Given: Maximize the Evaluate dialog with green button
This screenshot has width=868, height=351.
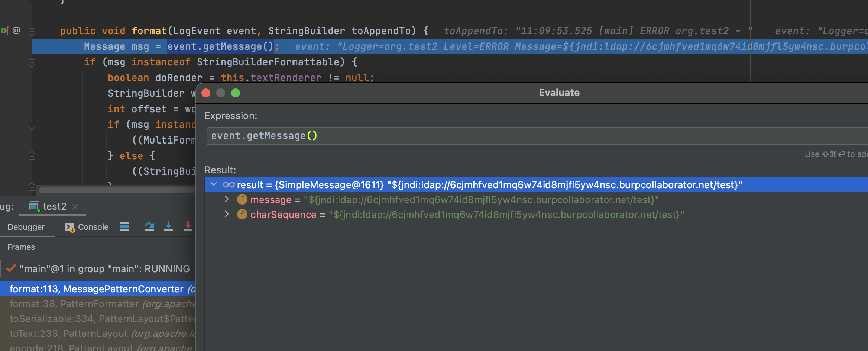Looking at the screenshot, I should coord(236,93).
